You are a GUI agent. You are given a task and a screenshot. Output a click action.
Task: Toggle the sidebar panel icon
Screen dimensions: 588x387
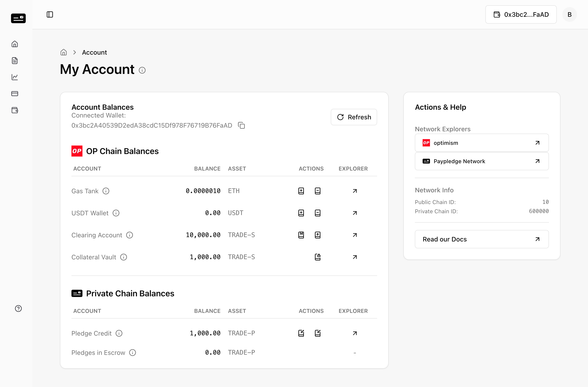click(x=50, y=14)
